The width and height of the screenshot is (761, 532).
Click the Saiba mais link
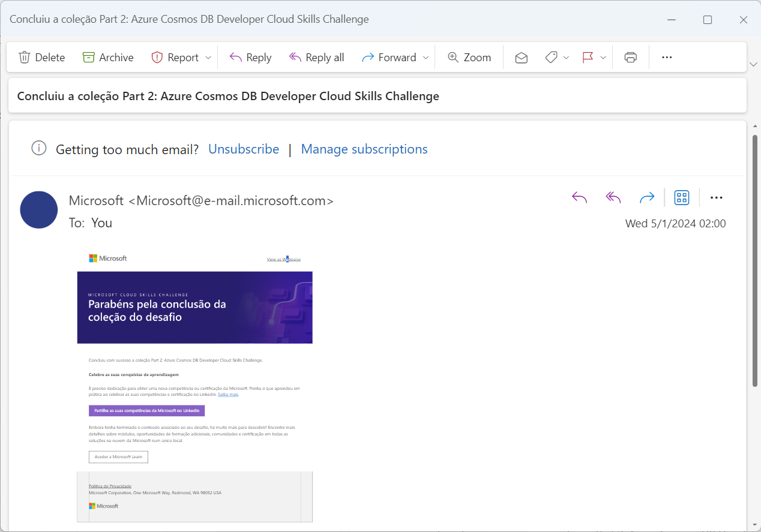point(228,395)
